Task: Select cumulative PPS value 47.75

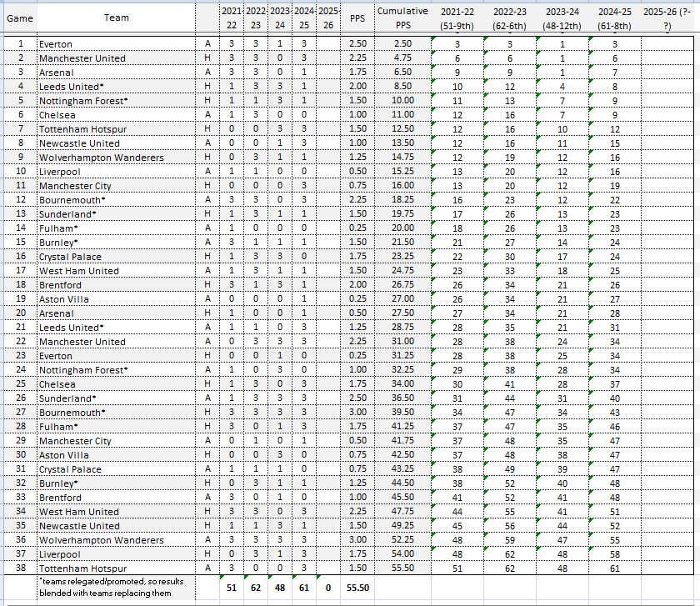Action: [402, 511]
